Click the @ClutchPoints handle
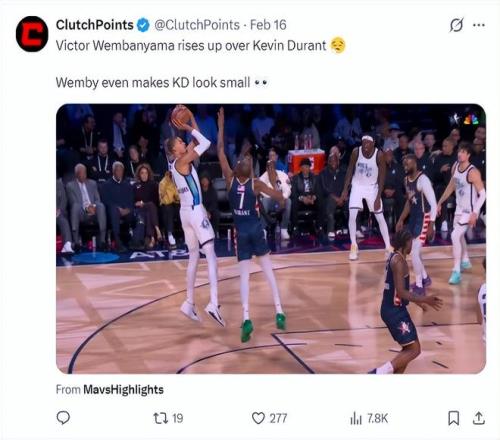Viewport: 500px width, 440px height. tap(197, 25)
